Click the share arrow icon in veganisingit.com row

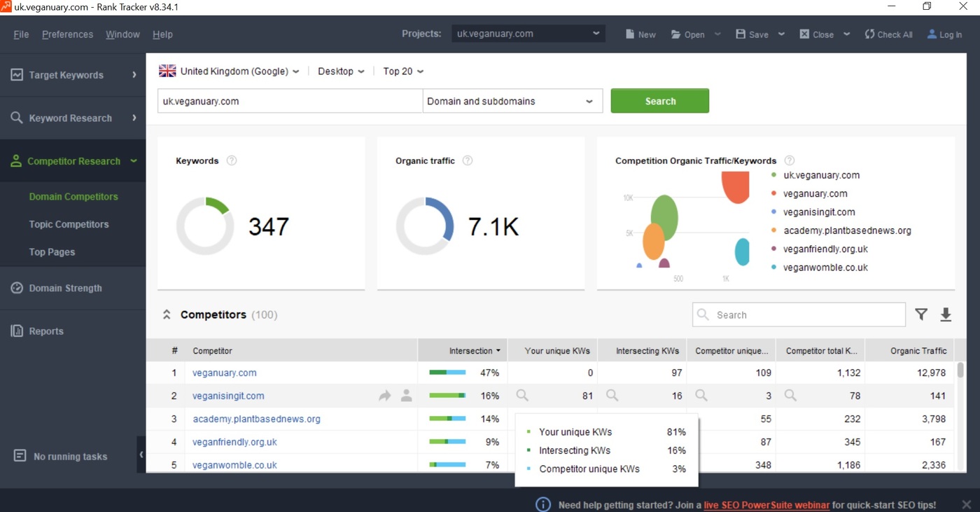tap(384, 396)
